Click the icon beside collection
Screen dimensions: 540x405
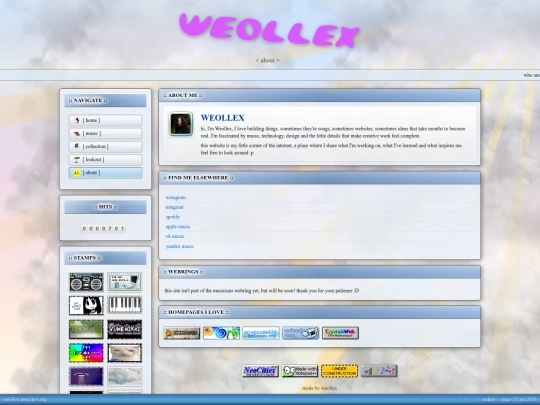[77, 146]
